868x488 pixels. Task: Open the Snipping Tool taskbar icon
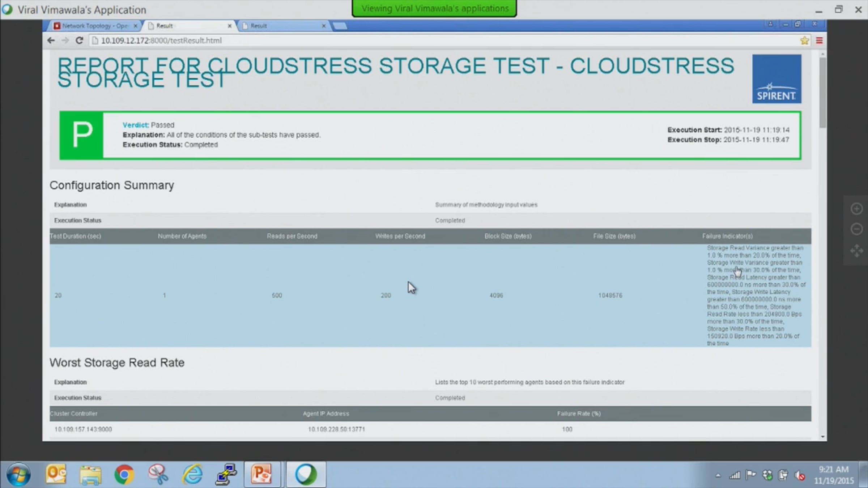(158, 474)
